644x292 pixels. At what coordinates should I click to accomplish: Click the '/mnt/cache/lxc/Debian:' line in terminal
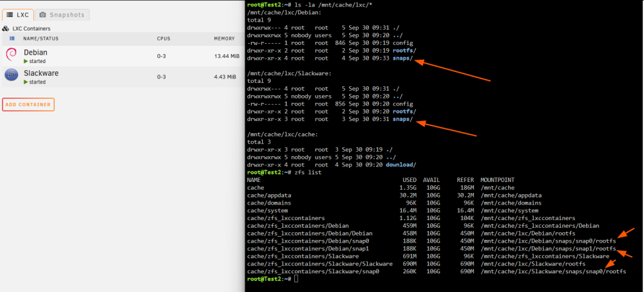tap(285, 12)
